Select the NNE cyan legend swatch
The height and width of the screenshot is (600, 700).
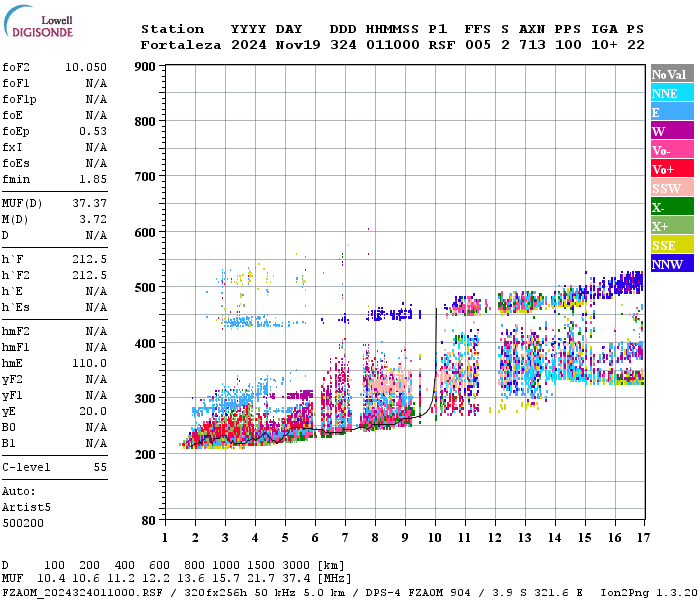point(672,93)
